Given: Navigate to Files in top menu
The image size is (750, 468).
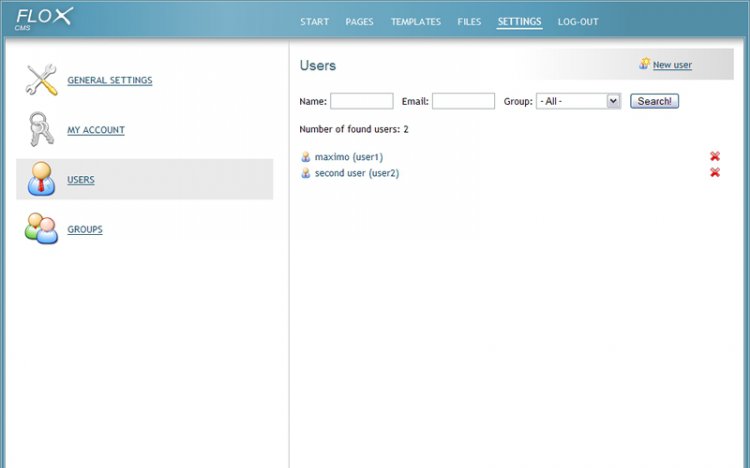Looking at the screenshot, I should (x=469, y=22).
